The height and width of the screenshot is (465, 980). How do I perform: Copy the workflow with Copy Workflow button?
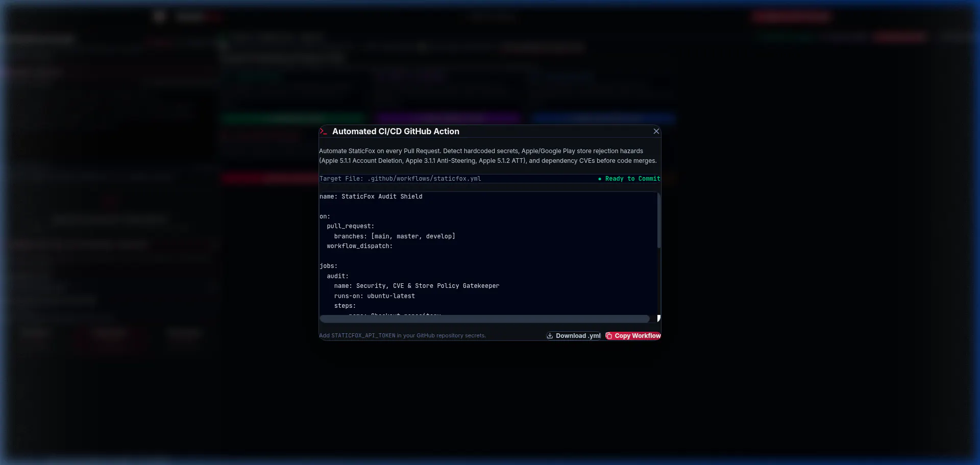tap(633, 336)
